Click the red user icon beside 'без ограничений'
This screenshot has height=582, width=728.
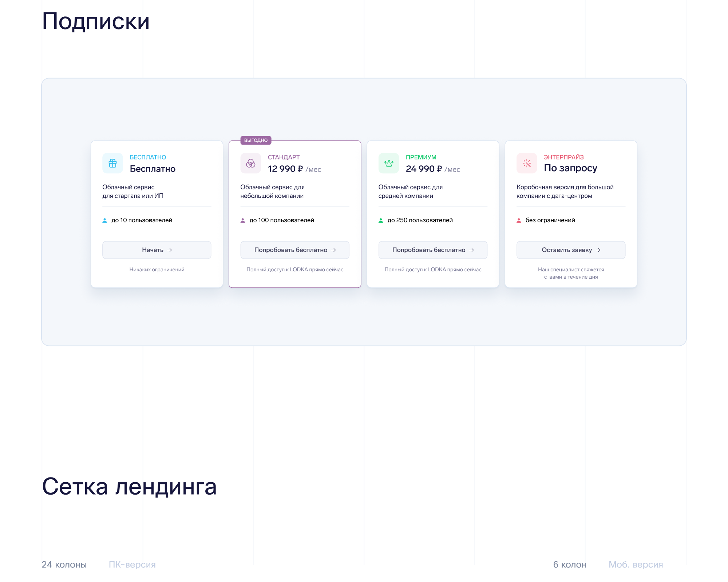[519, 220]
